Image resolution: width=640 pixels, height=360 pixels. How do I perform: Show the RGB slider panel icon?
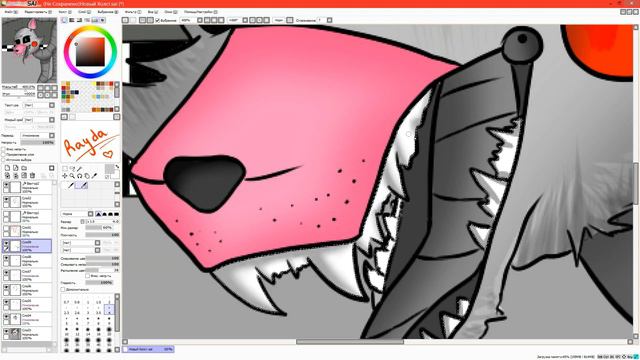coord(72,20)
